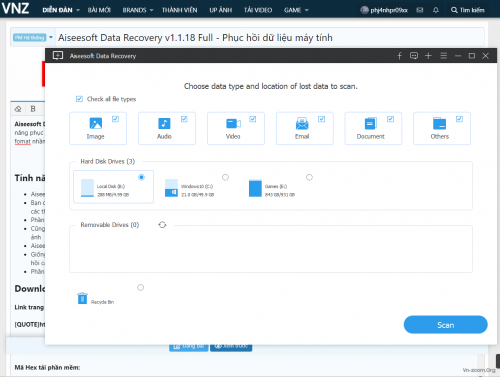This screenshot has width=500, height=377.
Task: Select the Image file type icon
Action: tap(96, 123)
